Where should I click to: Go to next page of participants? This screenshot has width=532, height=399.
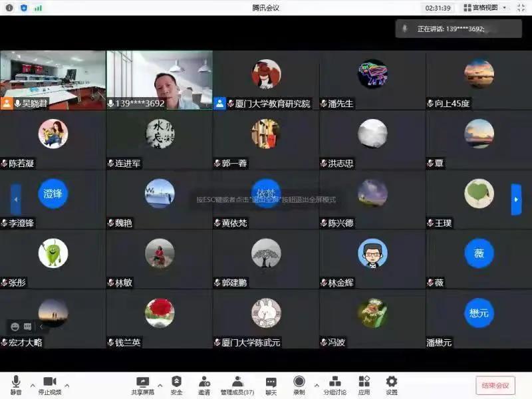(516, 199)
